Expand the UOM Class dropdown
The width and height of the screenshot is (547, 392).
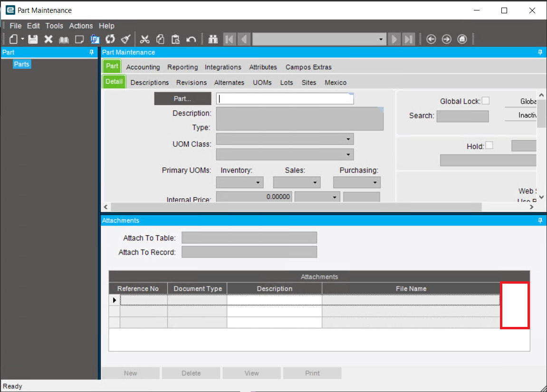[348, 139]
